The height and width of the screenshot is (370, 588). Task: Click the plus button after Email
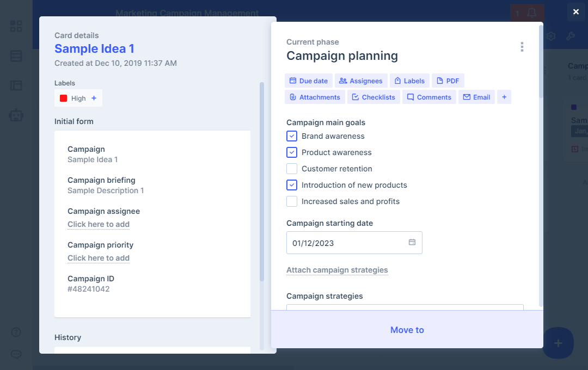504,97
